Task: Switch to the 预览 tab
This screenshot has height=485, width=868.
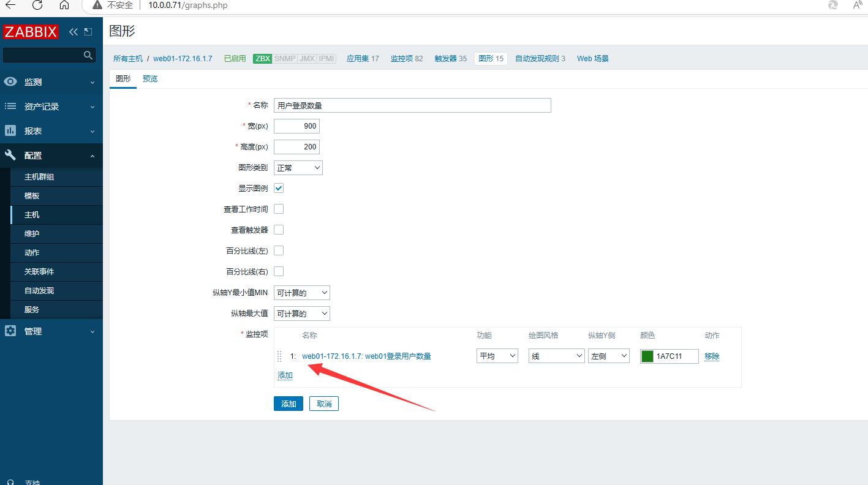Action: click(x=150, y=79)
